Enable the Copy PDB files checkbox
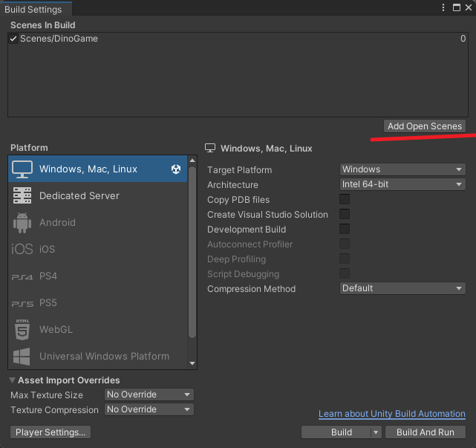 tap(345, 200)
